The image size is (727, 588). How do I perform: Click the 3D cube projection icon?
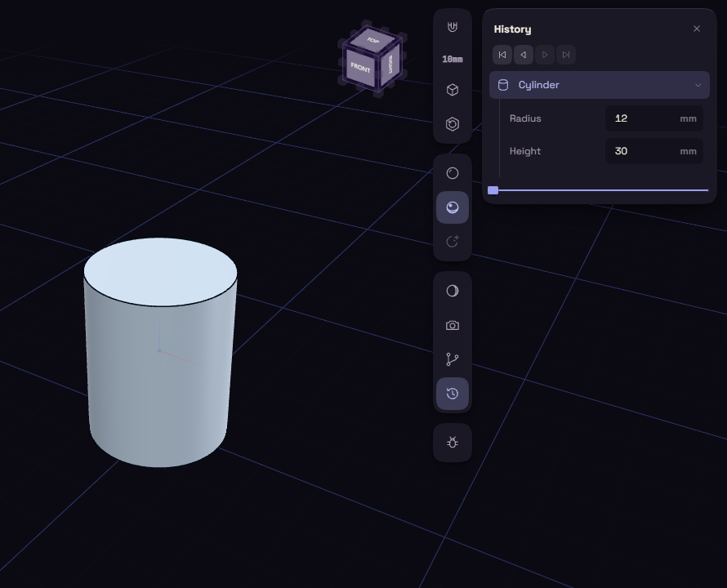453,90
